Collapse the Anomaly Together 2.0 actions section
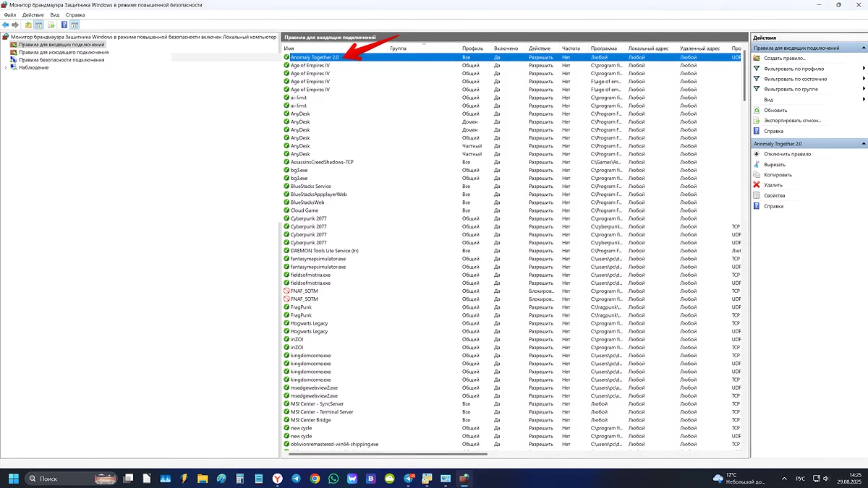Screen dimensions: 868x488 point(864,144)
